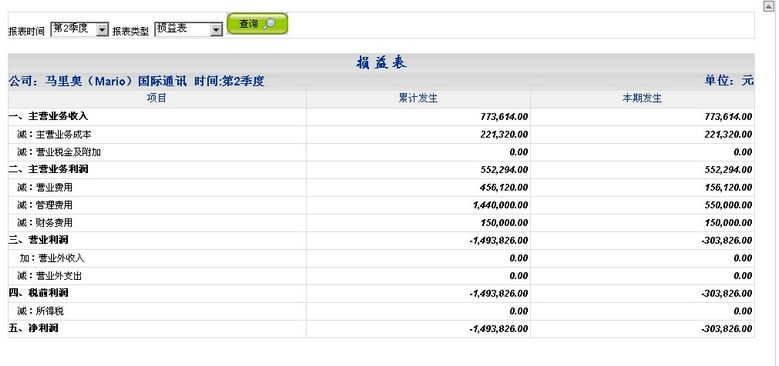Open the 报表时间 dropdown showing 第2季度
Viewport: 779px width, 366px height.
click(x=79, y=29)
